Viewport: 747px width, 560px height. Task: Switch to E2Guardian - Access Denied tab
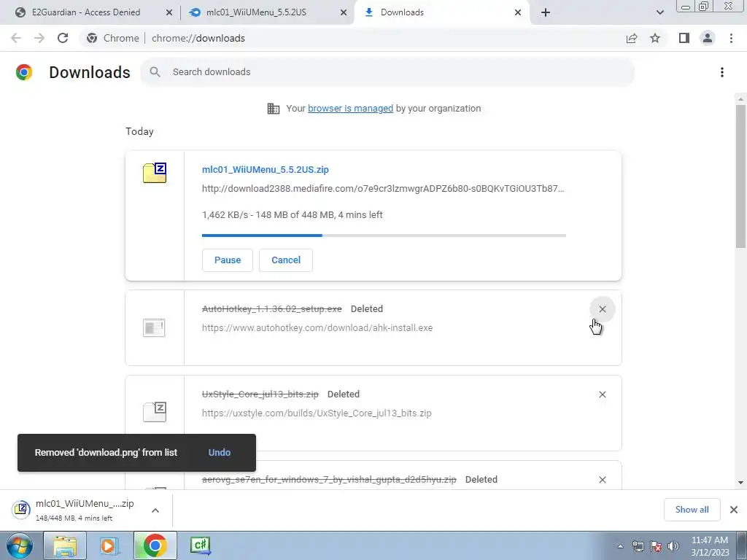[87, 12]
